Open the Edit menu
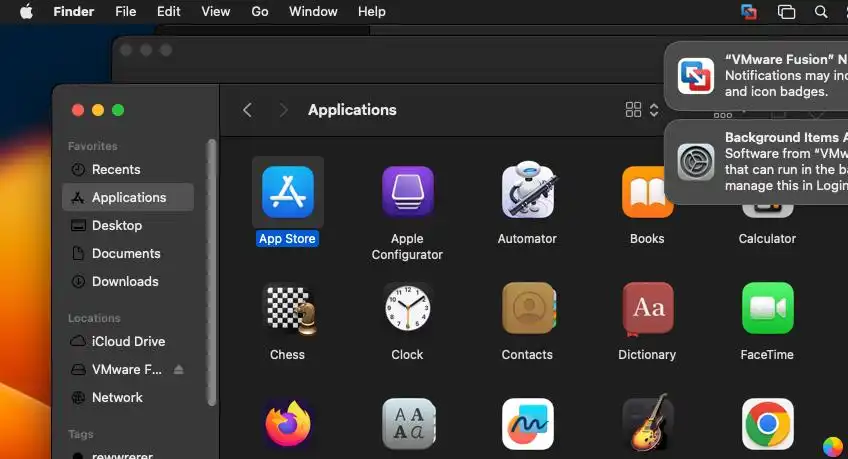848x459 pixels. pyautogui.click(x=168, y=11)
